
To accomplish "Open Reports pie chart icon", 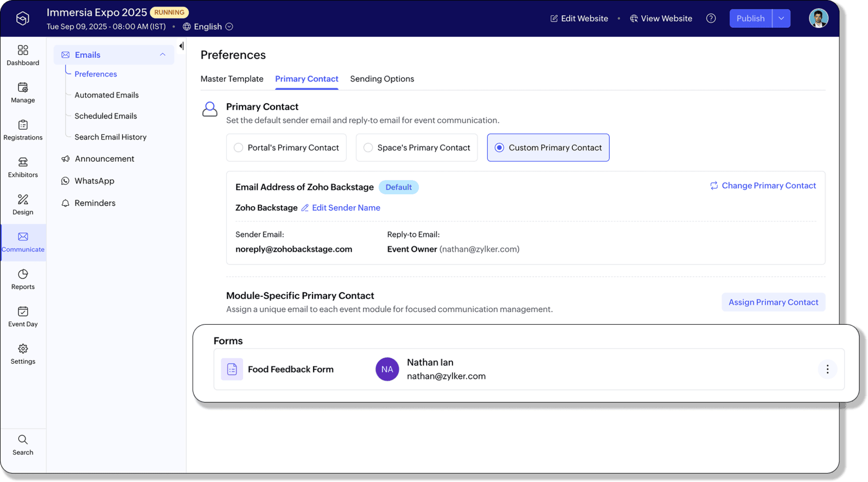I will (23, 274).
